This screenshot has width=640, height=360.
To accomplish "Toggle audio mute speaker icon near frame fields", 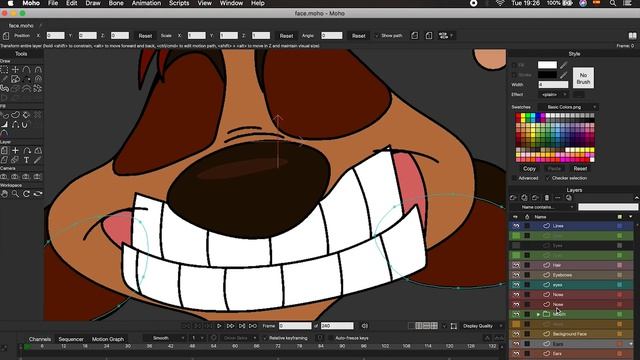I will (365, 326).
